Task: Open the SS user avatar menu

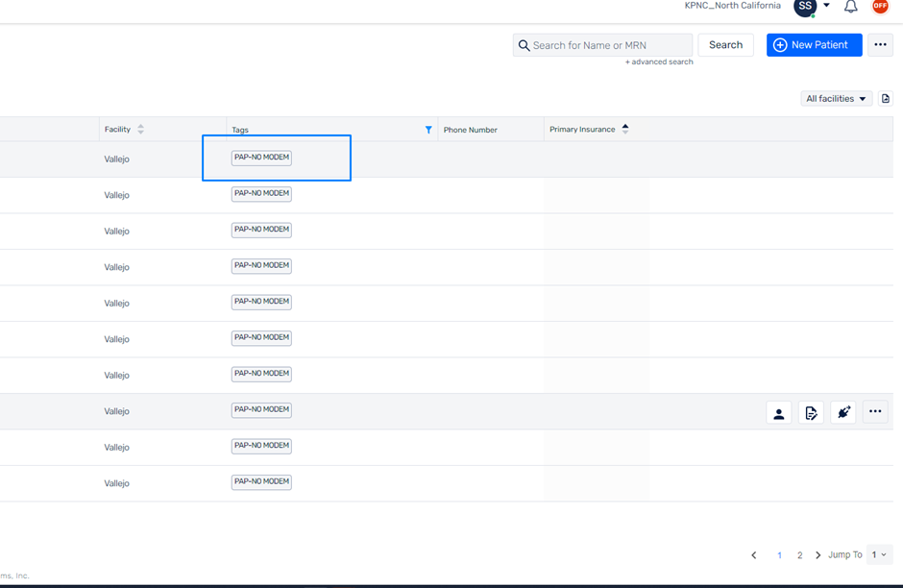Action: 805,7
